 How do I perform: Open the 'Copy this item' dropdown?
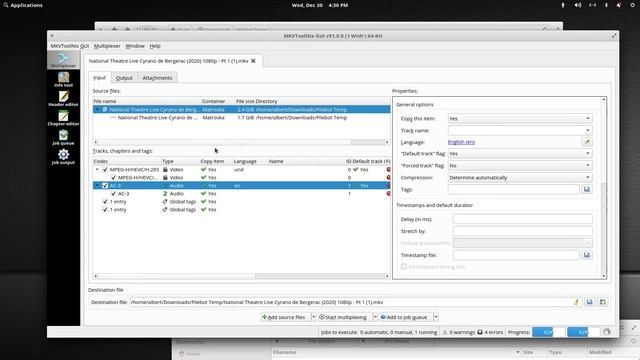coord(520,118)
